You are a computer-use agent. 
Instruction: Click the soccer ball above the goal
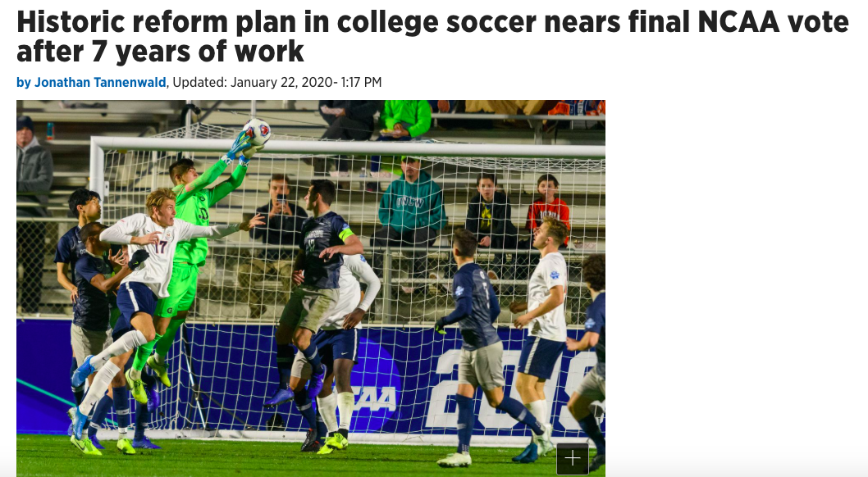pyautogui.click(x=257, y=132)
